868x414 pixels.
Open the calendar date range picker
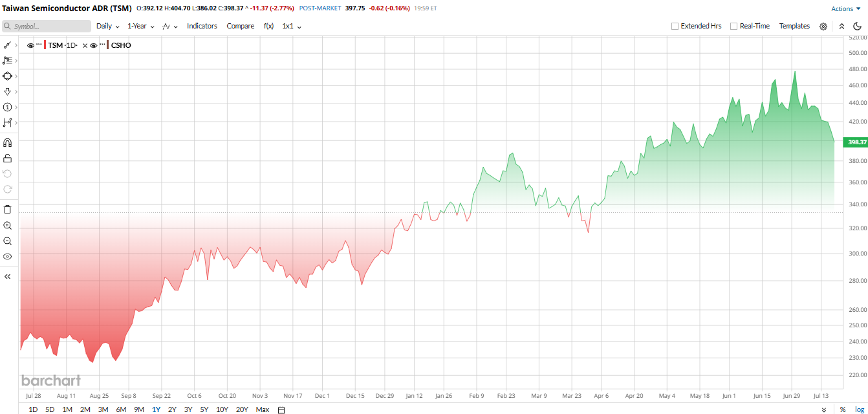(x=281, y=409)
